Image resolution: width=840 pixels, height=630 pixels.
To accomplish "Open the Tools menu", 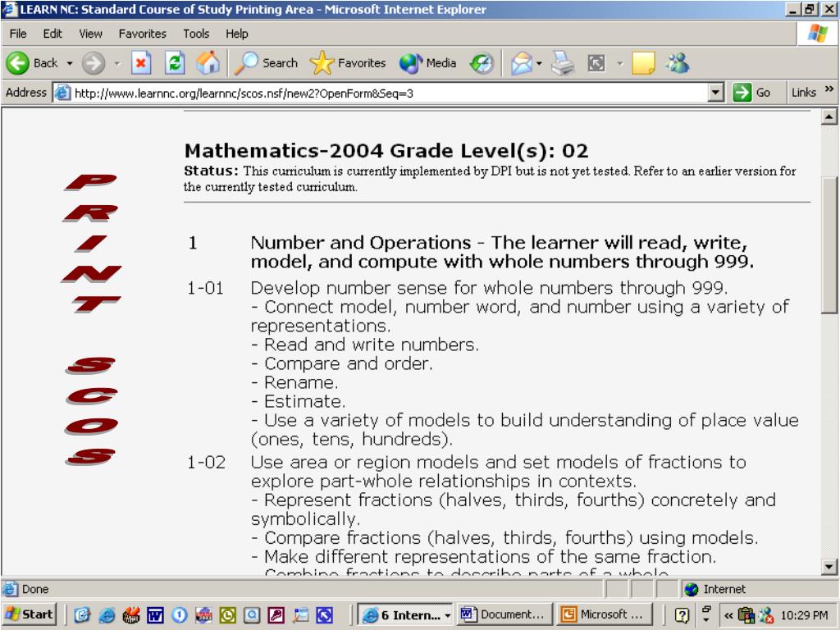I will coord(196,34).
